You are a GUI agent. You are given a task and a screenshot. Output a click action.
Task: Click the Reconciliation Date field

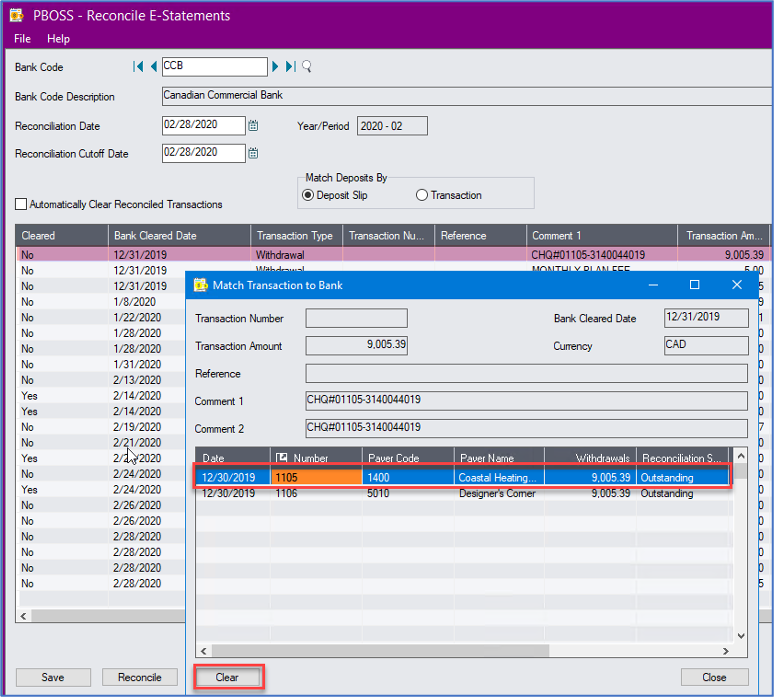tap(204, 126)
